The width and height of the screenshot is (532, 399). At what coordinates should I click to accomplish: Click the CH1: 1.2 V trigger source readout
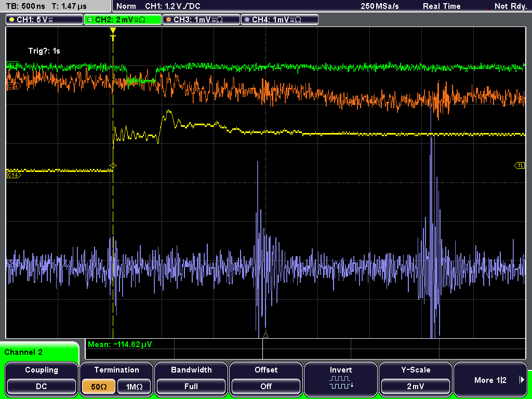[172, 6]
